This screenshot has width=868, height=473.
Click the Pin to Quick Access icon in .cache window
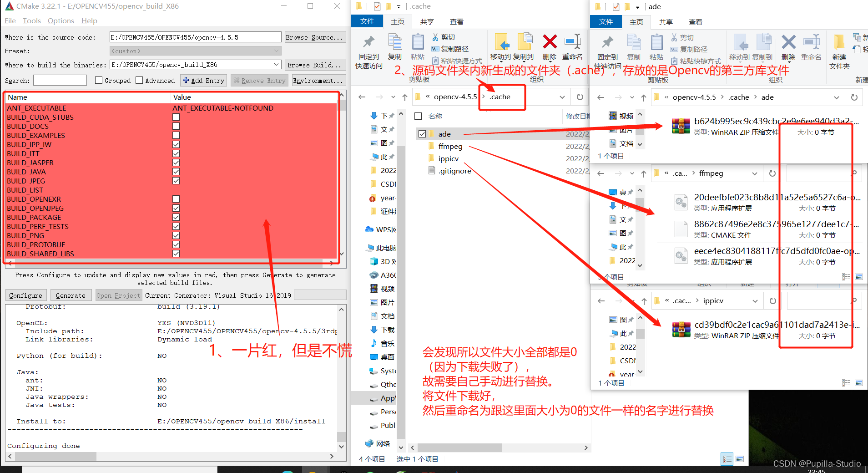[x=368, y=42]
